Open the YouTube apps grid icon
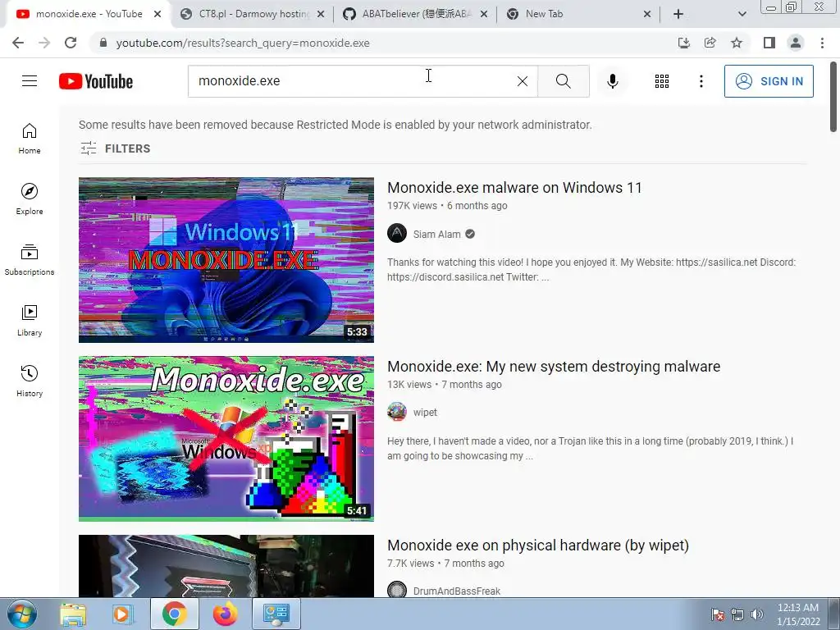 (662, 81)
